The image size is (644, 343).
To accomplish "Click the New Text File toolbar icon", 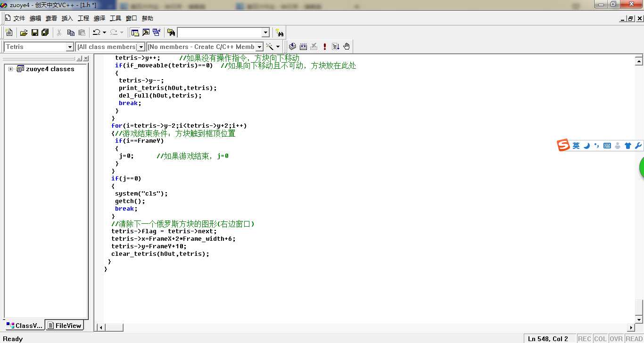I will point(9,33).
